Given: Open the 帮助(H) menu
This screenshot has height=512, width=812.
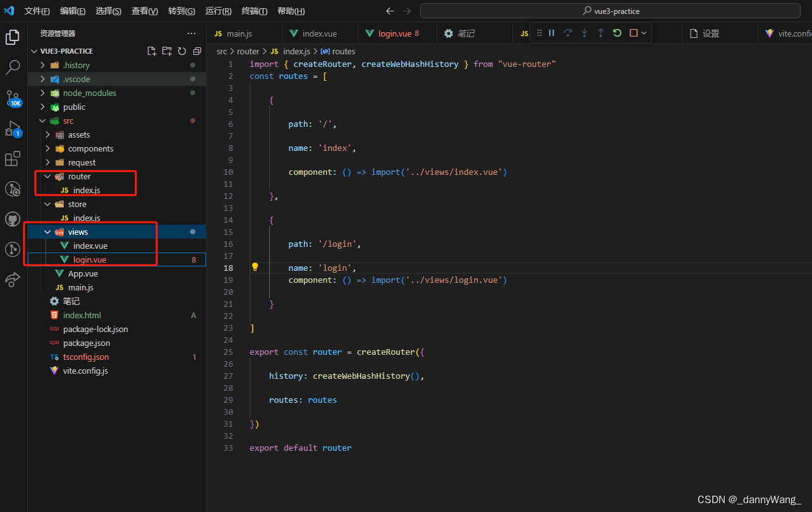Looking at the screenshot, I should tap(291, 11).
